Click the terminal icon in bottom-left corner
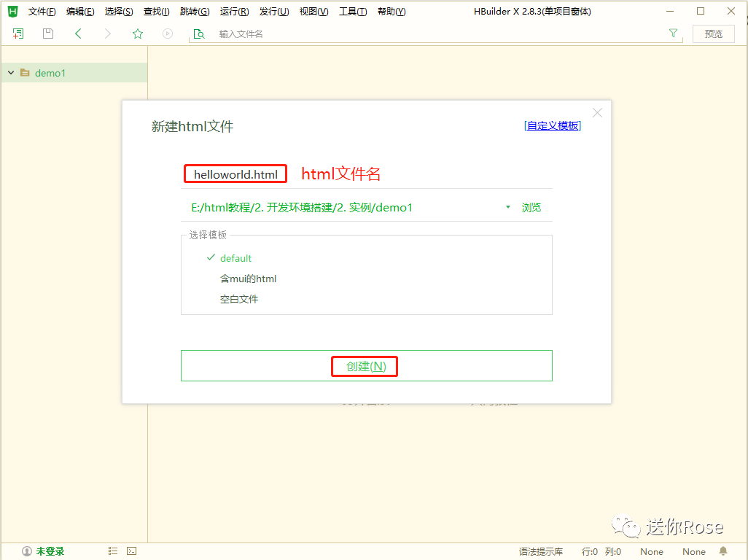 click(131, 551)
